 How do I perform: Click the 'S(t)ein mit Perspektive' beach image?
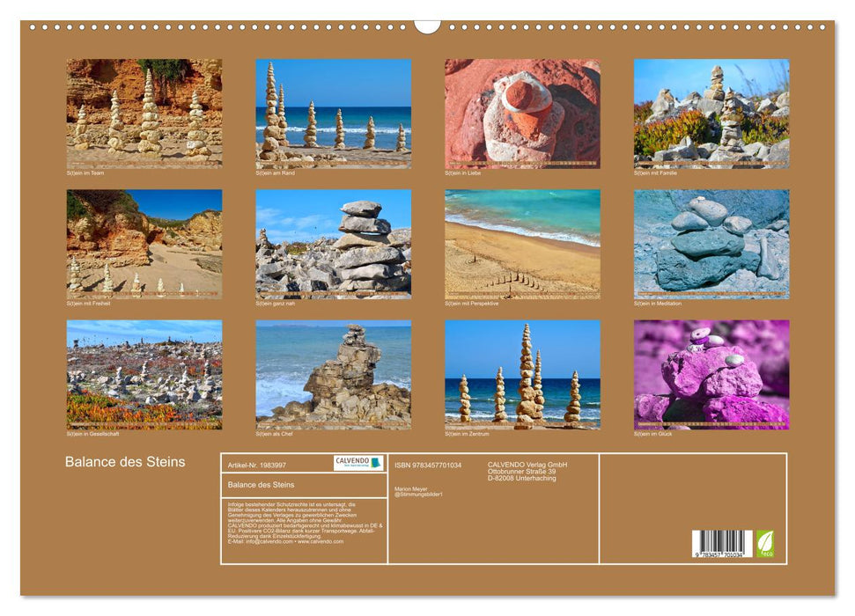point(522,246)
